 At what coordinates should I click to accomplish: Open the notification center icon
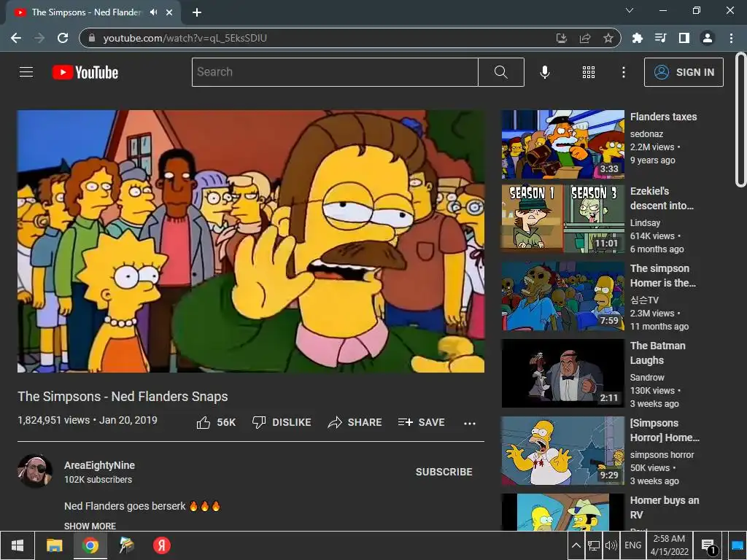coord(708,545)
